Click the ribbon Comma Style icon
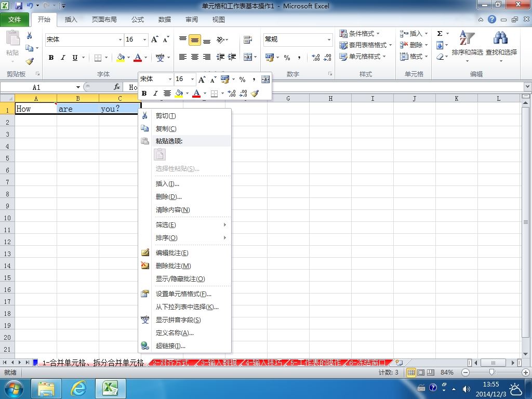 pyautogui.click(x=299, y=57)
